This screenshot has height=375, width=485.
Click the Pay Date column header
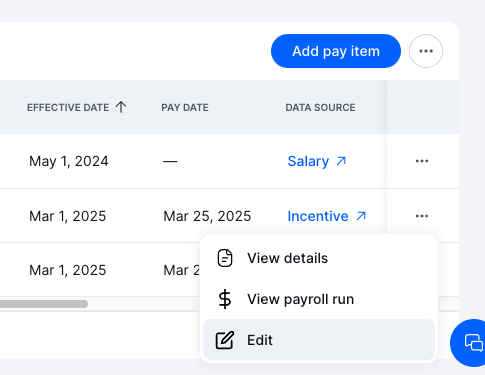click(x=185, y=107)
